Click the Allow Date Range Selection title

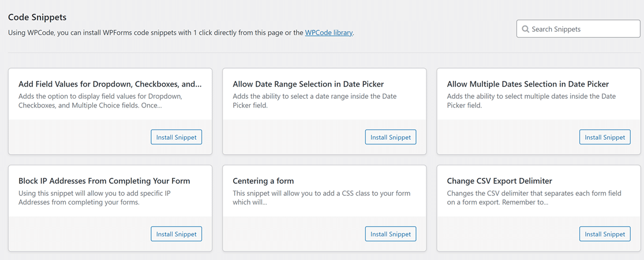click(x=308, y=84)
